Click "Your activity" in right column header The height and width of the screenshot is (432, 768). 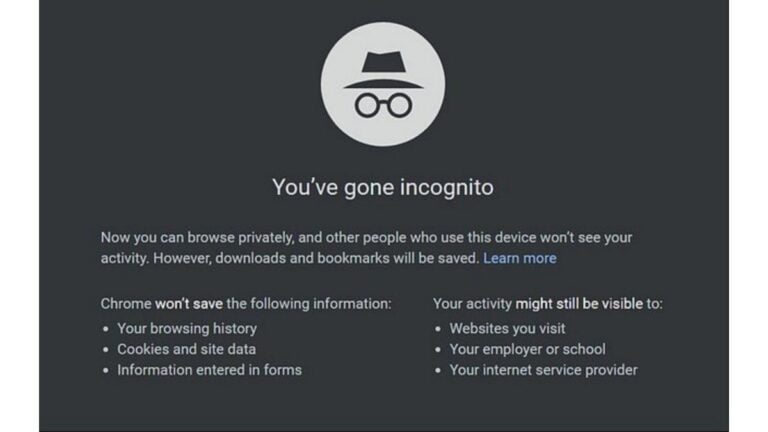[472, 303]
